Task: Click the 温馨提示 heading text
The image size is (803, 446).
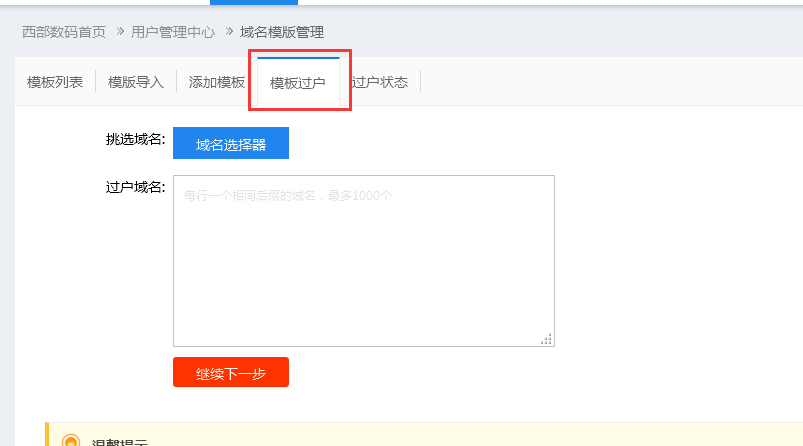Action: click(120, 442)
